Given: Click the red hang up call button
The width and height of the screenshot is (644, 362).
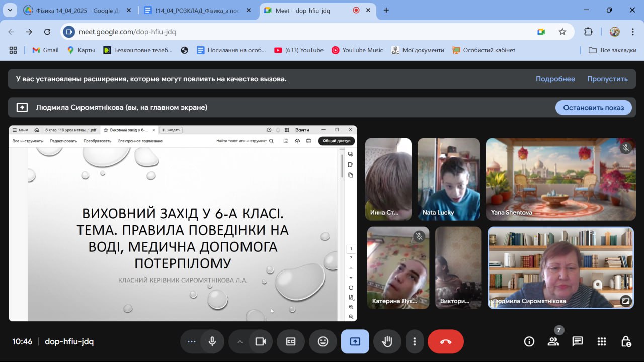Looking at the screenshot, I should (x=445, y=342).
